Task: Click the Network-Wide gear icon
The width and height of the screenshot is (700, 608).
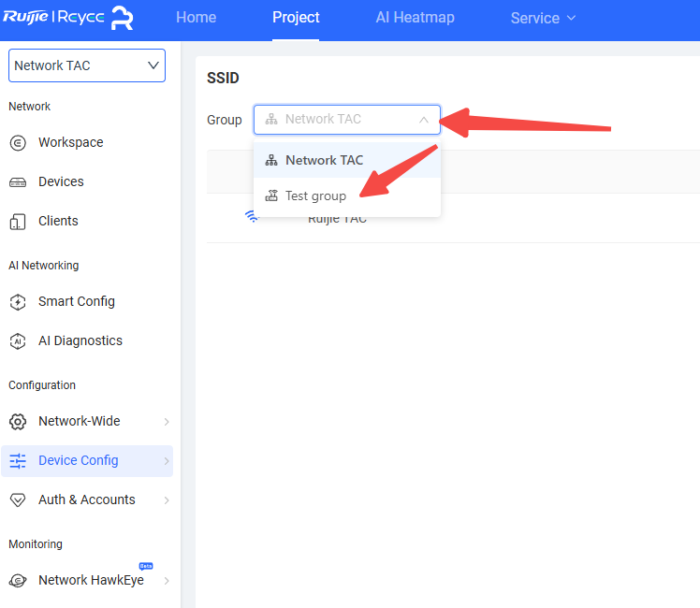Action: [x=18, y=422]
